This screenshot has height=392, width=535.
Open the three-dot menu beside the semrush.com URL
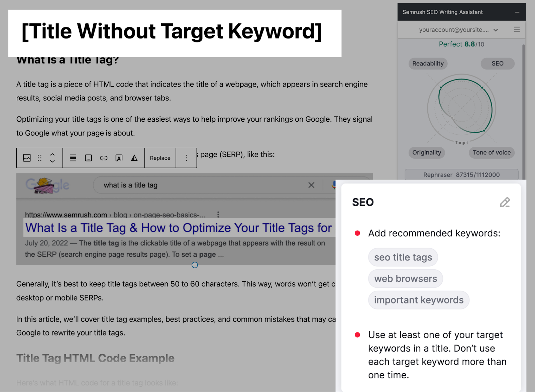(x=218, y=215)
